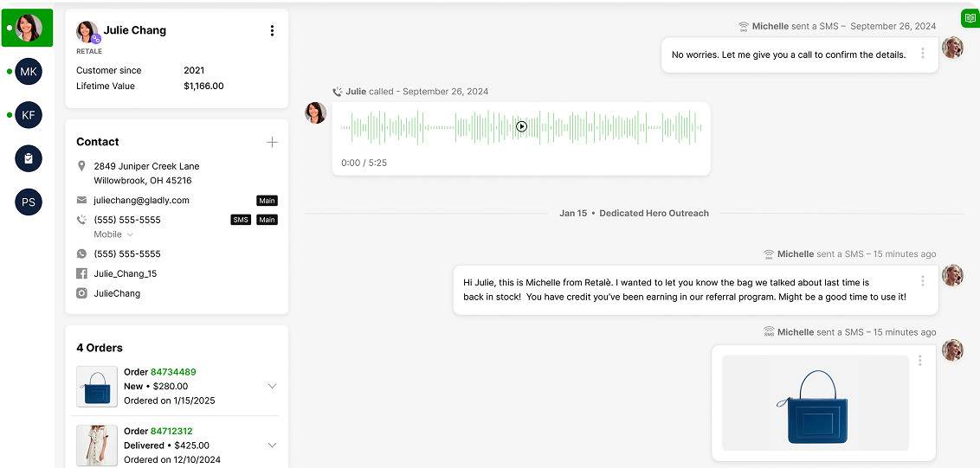
Task: Open the green book icon at top right
Action: (970, 18)
